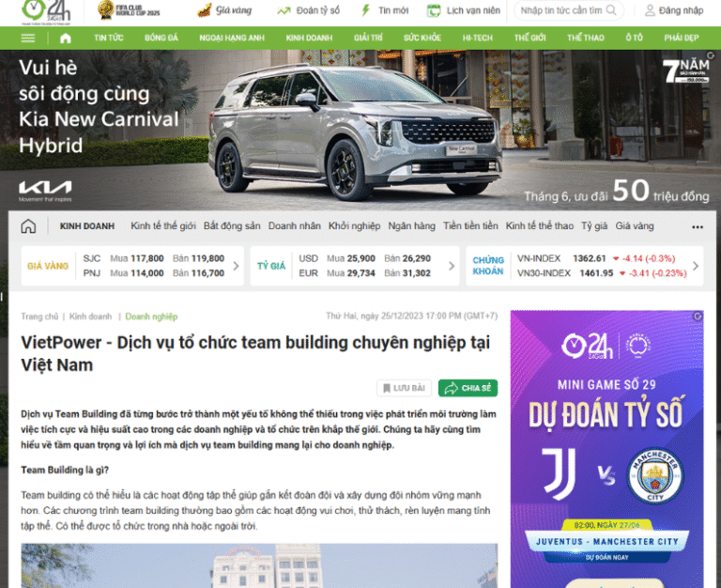Open BÓNG ĐÁ menu
Image resolution: width=721 pixels, height=588 pixels.
161,39
